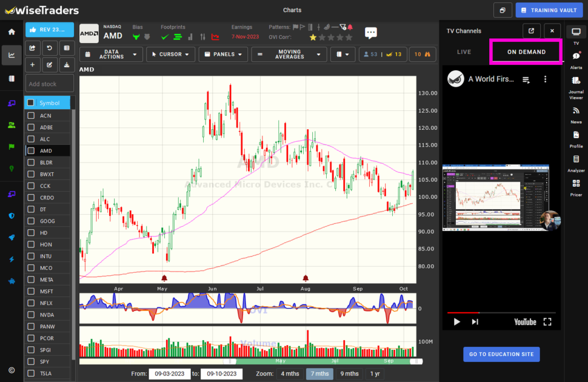Open the Cursor dropdown menu

click(x=171, y=55)
